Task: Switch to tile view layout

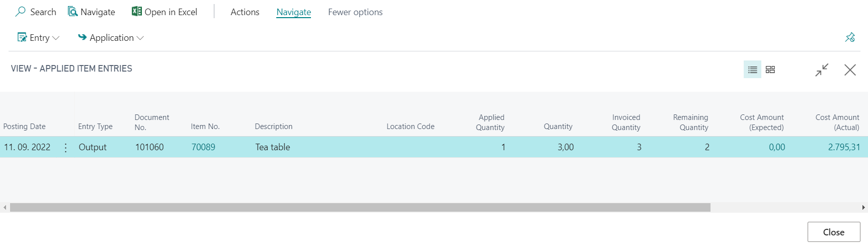Action: coord(770,70)
